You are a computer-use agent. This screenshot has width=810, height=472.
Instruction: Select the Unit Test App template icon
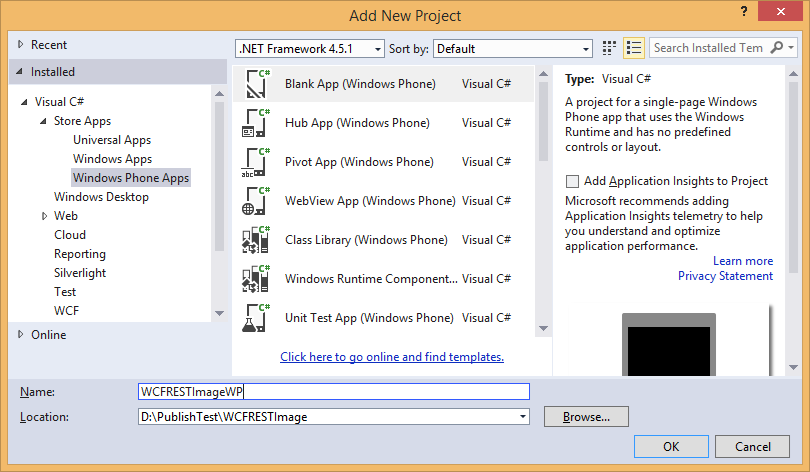pyautogui.click(x=257, y=318)
